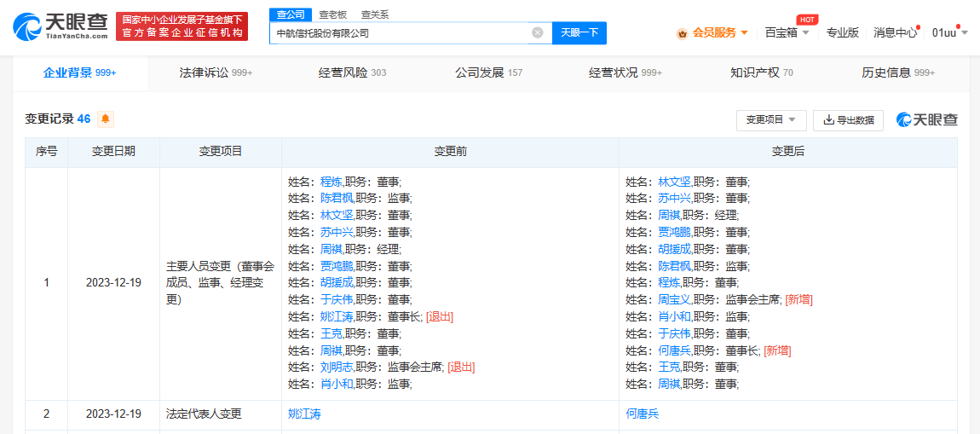This screenshot has height=434, width=980.
Task: Open 专业版 link
Action: [x=843, y=32]
